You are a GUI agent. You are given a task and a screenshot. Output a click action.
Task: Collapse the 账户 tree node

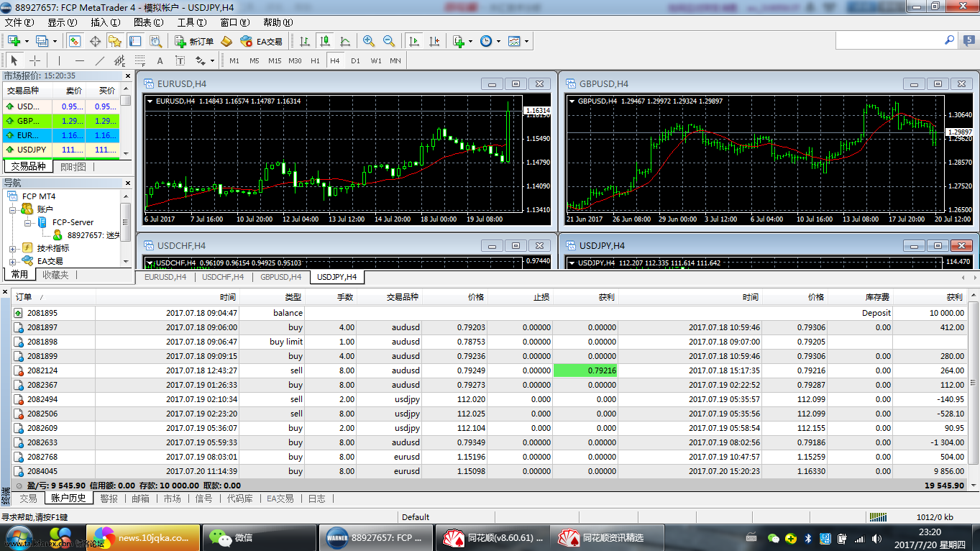pos(13,209)
